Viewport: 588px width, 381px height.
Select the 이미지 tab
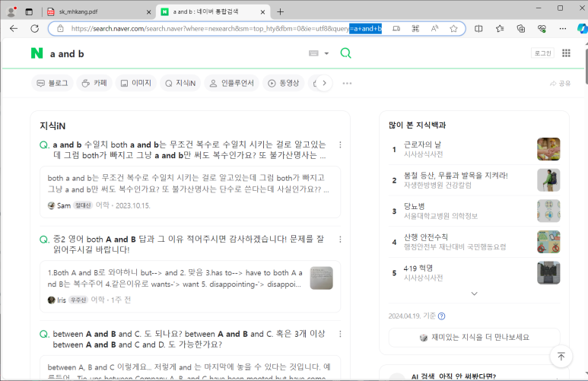[135, 83]
